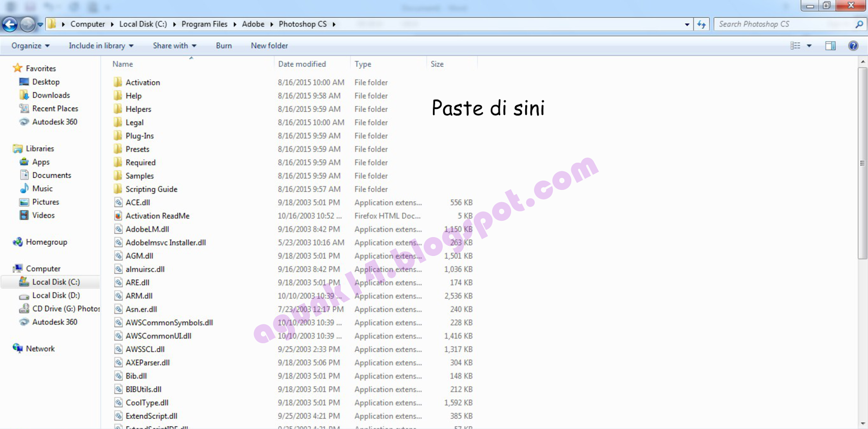Create a New folder

pos(269,46)
